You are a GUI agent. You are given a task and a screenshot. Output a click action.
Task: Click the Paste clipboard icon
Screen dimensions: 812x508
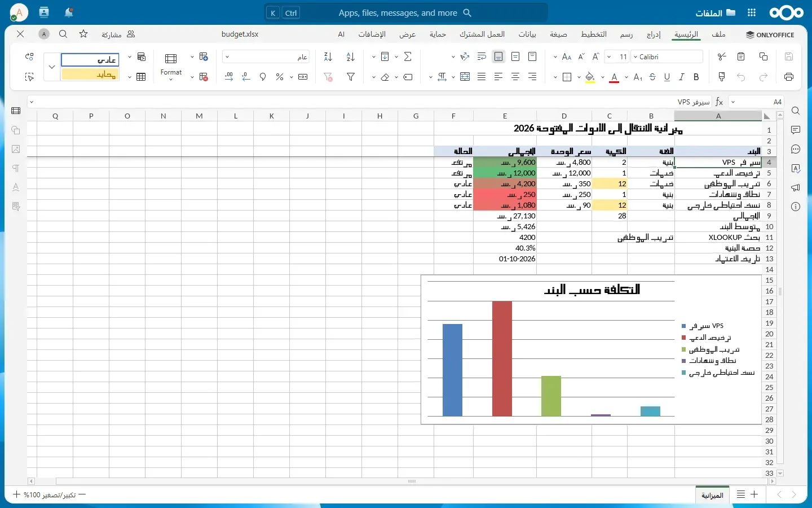click(x=742, y=56)
